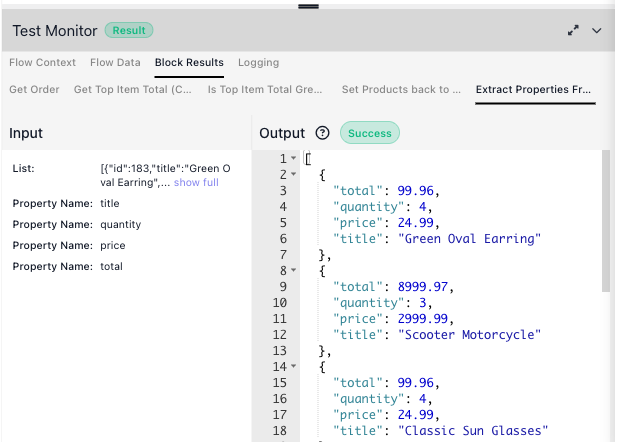Screen dimensions: 617x442
Task: Select the Extract Properties Fr... tab
Action: [533, 89]
